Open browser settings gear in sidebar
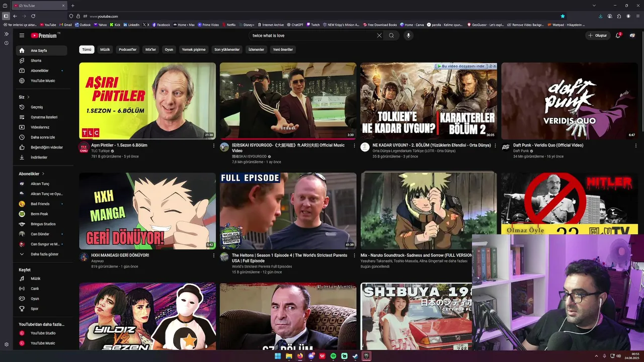Viewport: 644px width, 362px height. point(6,344)
